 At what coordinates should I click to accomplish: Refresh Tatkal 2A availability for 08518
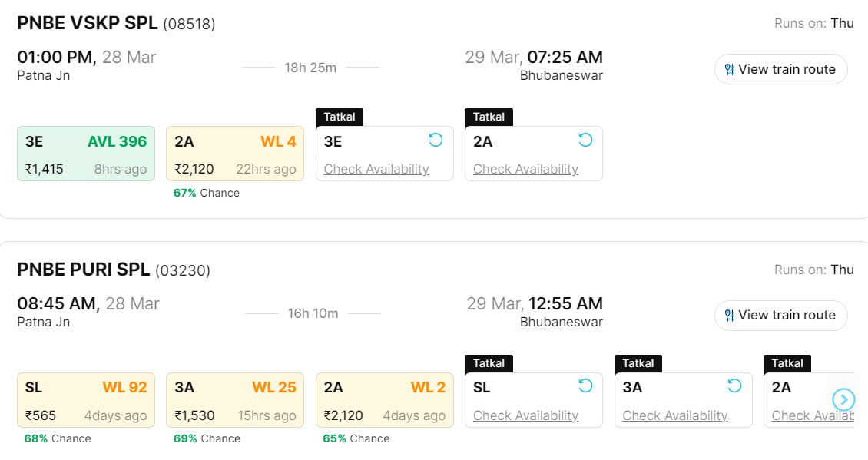[585, 140]
